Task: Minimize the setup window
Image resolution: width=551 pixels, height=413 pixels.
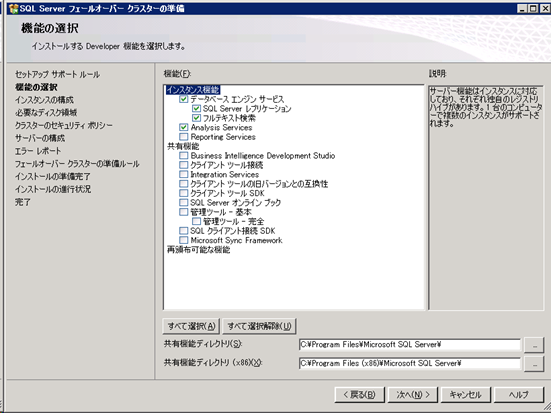Action: (523, 8)
